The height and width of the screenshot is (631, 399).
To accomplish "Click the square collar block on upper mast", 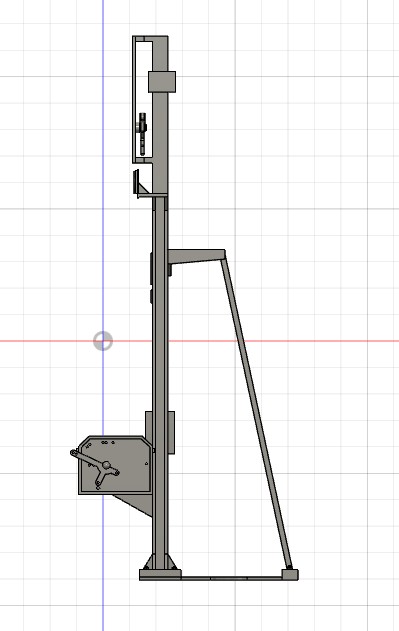I will (x=162, y=82).
